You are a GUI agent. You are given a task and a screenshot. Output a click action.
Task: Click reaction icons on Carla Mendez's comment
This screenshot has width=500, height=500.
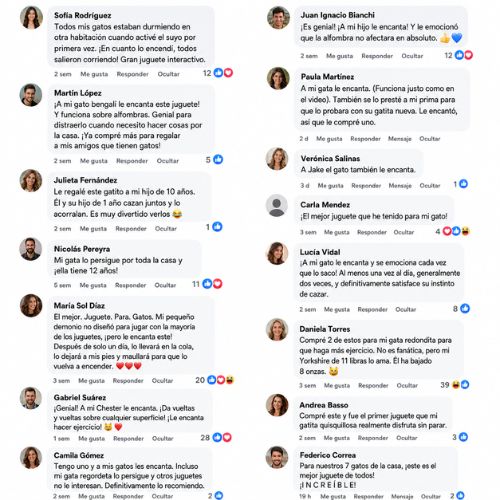coord(456,231)
